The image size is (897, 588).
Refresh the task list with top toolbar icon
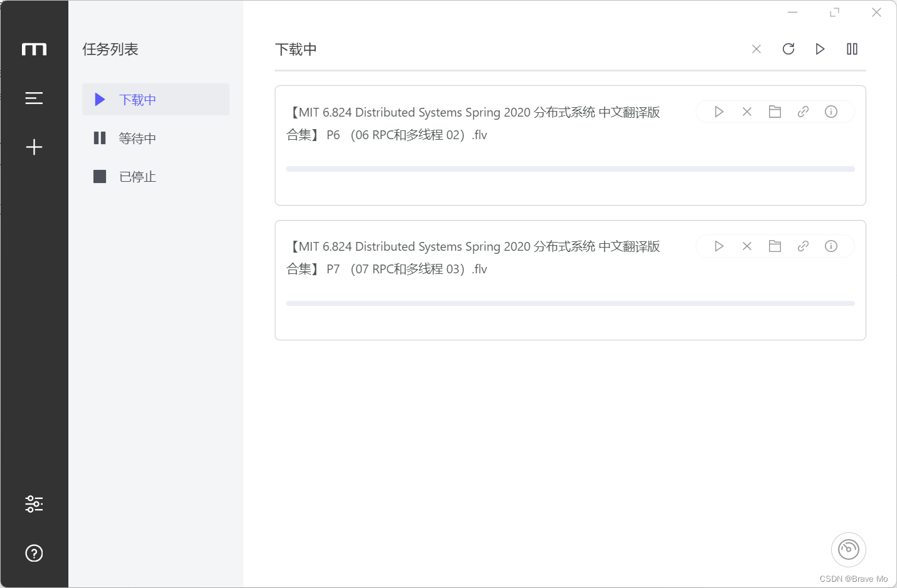(788, 49)
